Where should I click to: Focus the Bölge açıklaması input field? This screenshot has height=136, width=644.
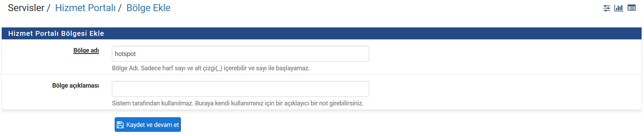click(x=240, y=89)
